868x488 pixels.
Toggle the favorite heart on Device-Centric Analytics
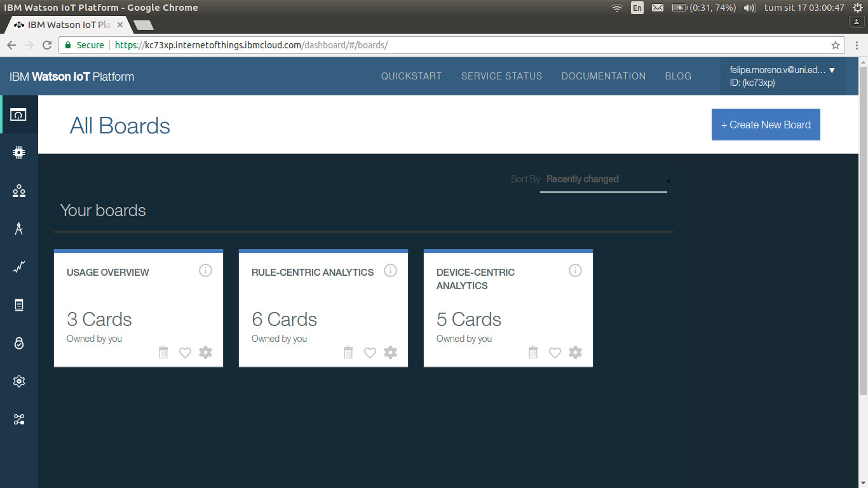(x=555, y=353)
